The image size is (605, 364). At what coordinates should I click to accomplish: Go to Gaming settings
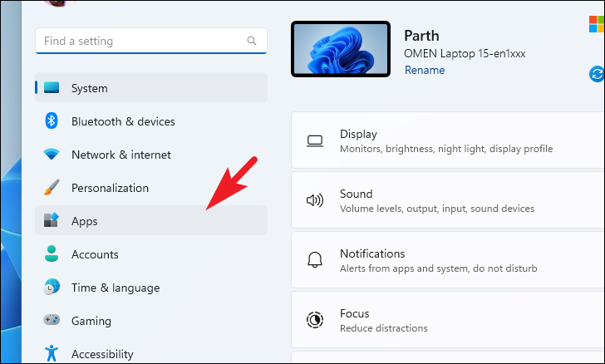tap(151, 320)
